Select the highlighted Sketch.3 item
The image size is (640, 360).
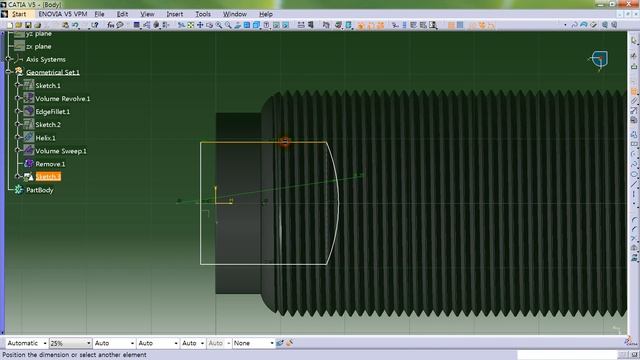pos(48,177)
